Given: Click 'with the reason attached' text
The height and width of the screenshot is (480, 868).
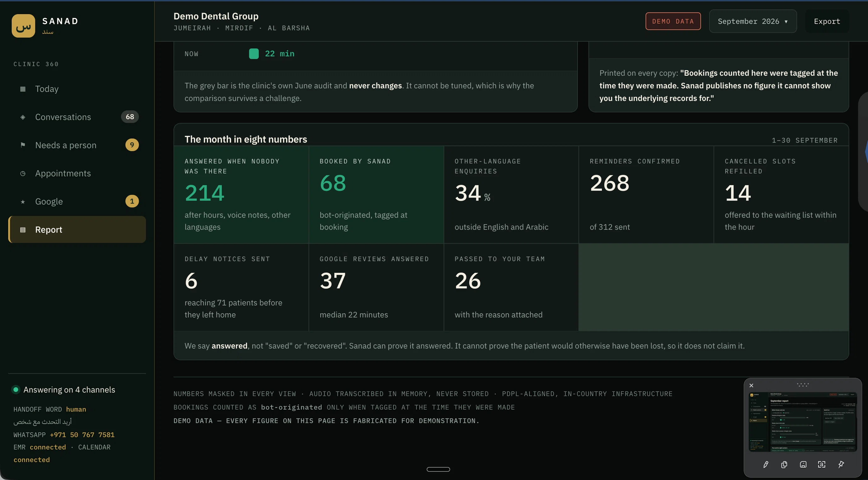Looking at the screenshot, I should [498, 315].
